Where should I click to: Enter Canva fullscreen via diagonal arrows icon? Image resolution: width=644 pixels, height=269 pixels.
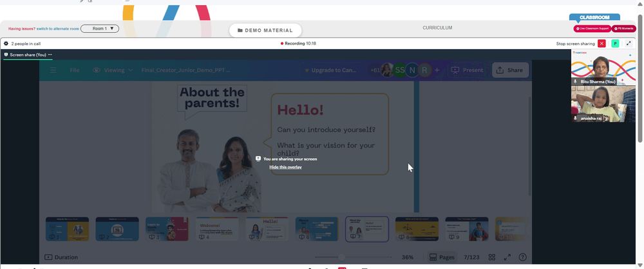[x=507, y=257]
